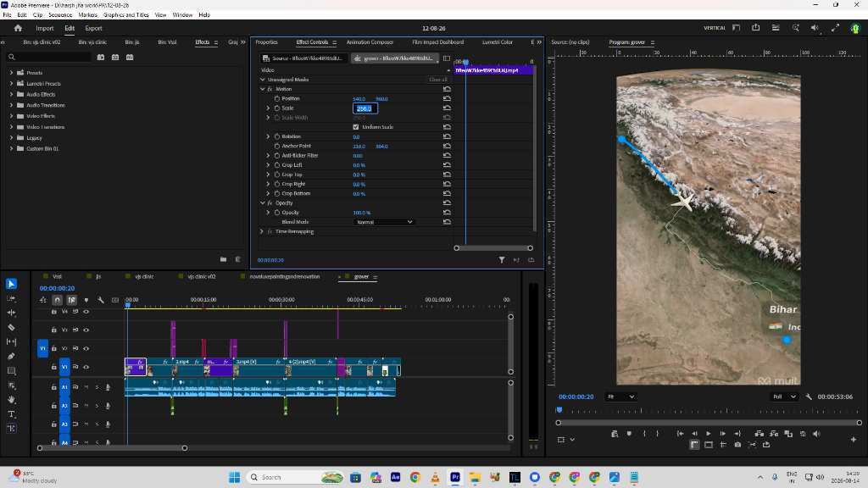Select the Razor tool in the tools panel
The height and width of the screenshot is (488, 868).
click(x=11, y=328)
